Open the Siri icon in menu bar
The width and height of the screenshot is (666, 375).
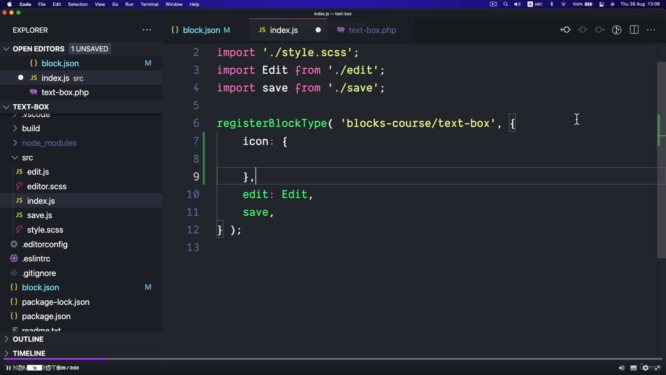612,4
